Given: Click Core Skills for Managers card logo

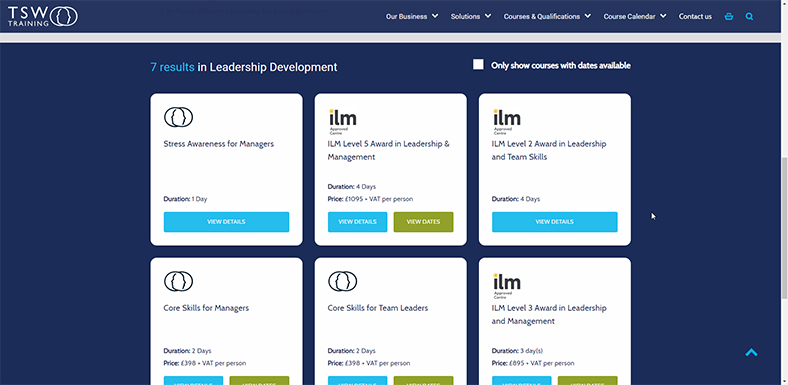Looking at the screenshot, I should (x=178, y=281).
